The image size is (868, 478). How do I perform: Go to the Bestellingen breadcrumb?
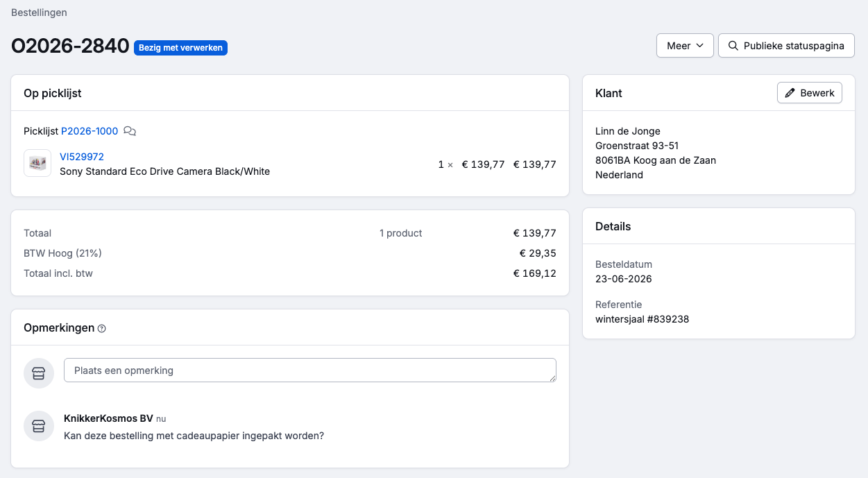point(39,12)
